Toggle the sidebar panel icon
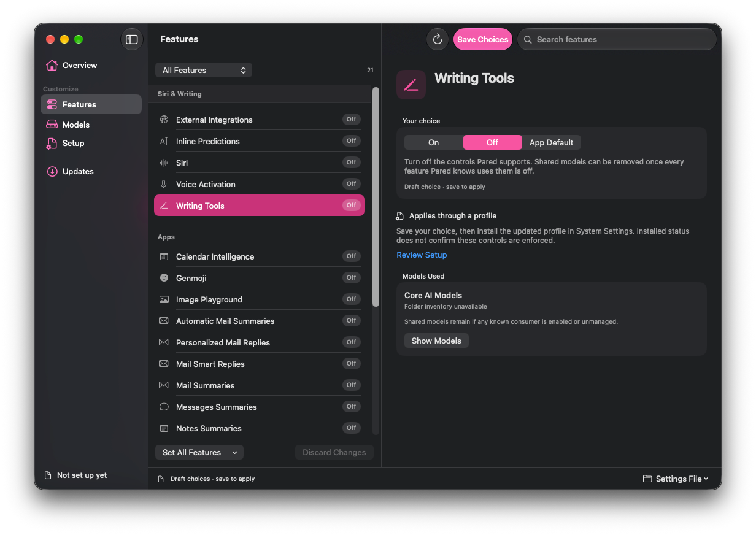Image resolution: width=756 pixels, height=535 pixels. tap(132, 39)
